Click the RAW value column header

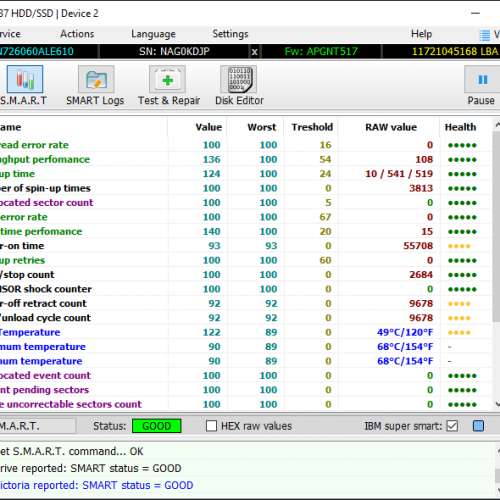coord(391,127)
